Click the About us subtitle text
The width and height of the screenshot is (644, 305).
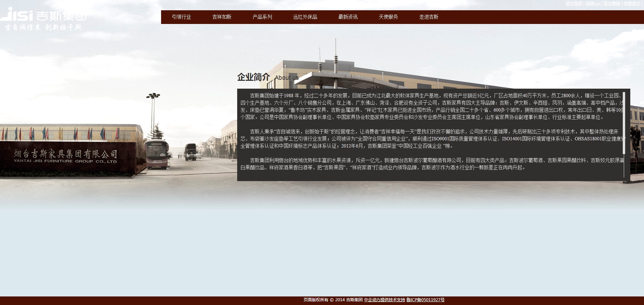click(287, 78)
